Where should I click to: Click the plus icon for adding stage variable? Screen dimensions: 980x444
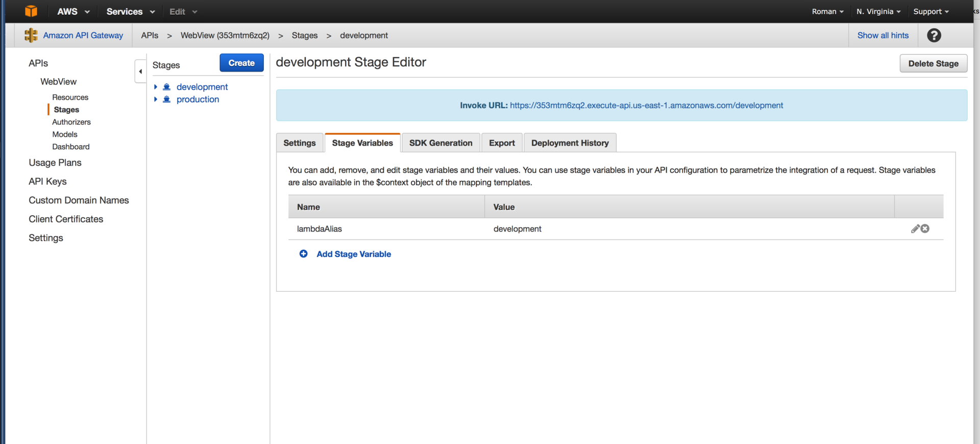click(303, 254)
